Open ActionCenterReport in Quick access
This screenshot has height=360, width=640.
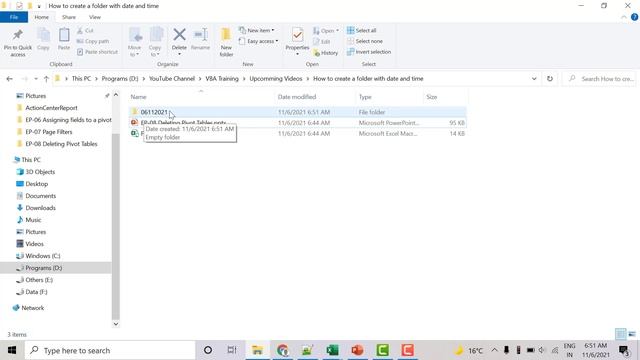(x=51, y=108)
